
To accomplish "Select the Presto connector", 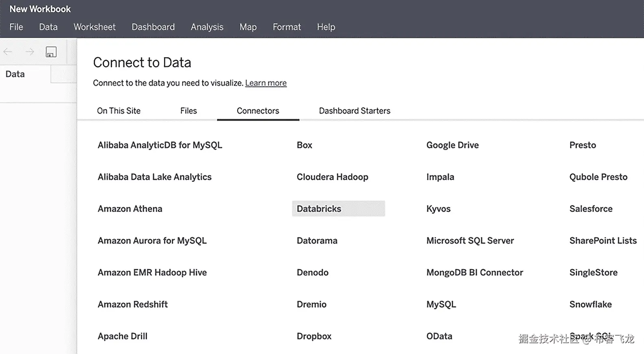I will tap(583, 145).
